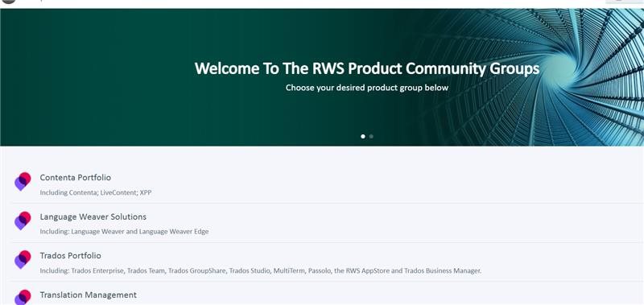Click the Translation Management group icon
The image size is (644, 305).
click(x=23, y=297)
